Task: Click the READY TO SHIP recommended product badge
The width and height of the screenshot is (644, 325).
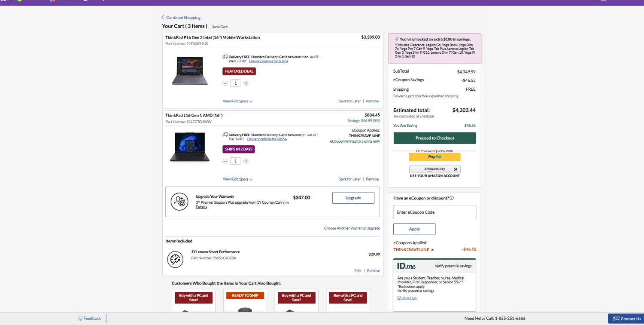Action: coord(245,296)
